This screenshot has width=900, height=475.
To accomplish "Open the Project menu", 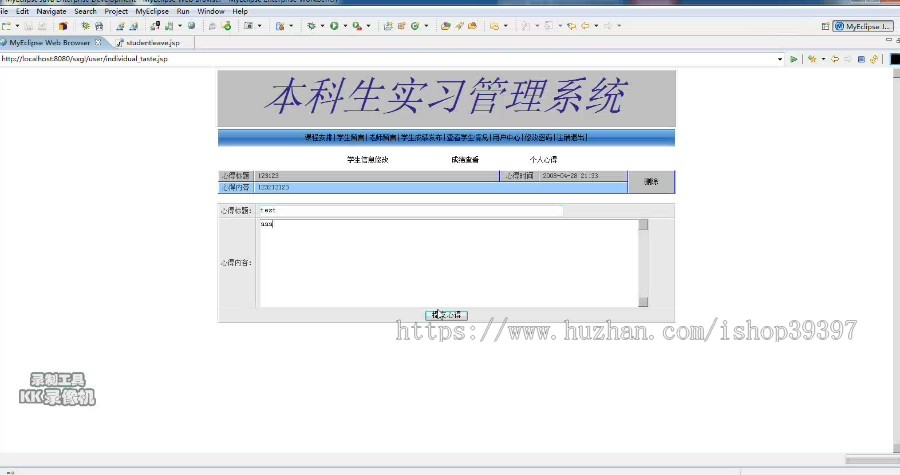I will click(x=116, y=11).
